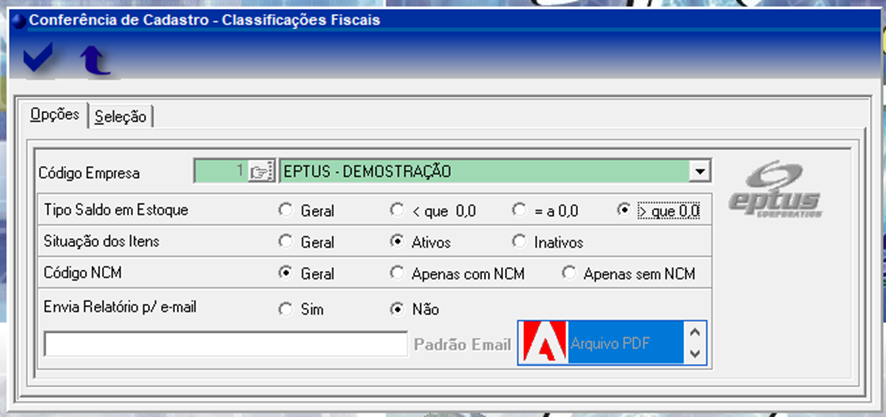Image resolution: width=886 pixels, height=417 pixels.
Task: Enable Sim for Envia Relatório p/ e-mail
Action: (x=286, y=309)
